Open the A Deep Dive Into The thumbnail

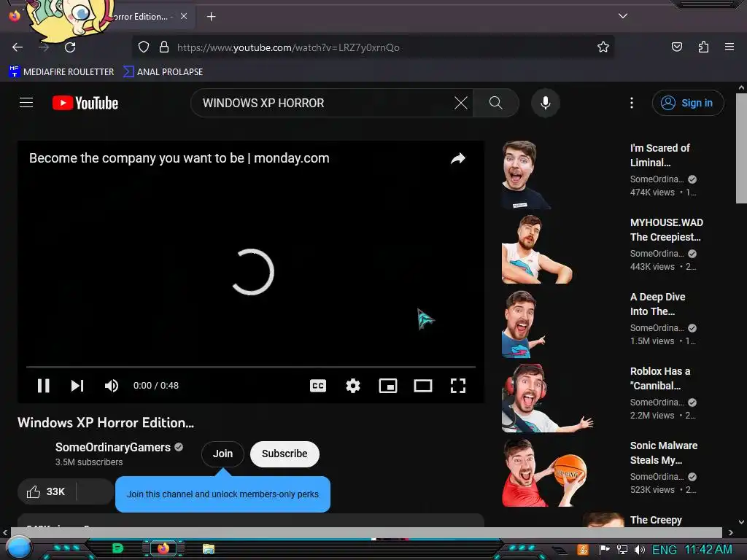pyautogui.click(x=561, y=324)
